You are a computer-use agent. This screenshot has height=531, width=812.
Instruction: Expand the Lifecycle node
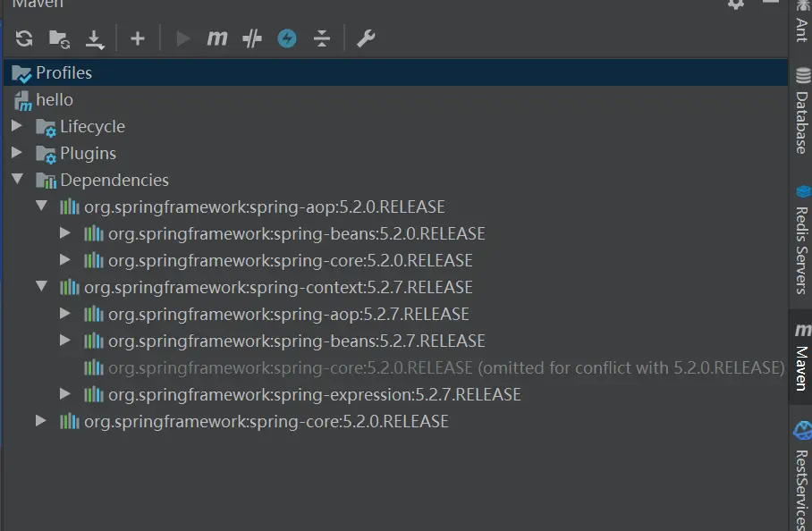click(17, 126)
